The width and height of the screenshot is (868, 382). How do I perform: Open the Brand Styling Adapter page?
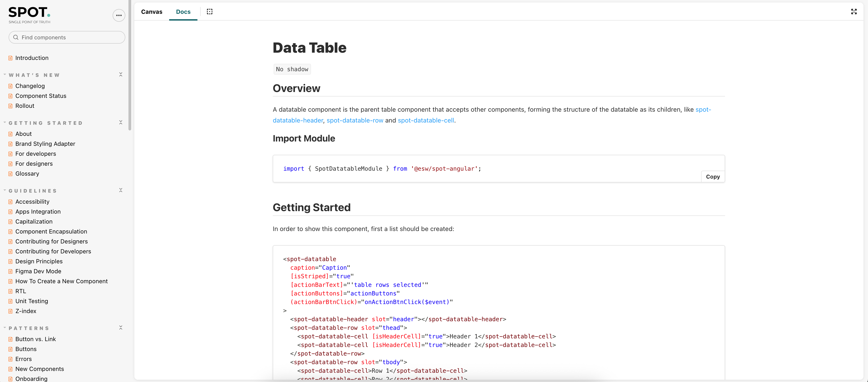tap(45, 144)
